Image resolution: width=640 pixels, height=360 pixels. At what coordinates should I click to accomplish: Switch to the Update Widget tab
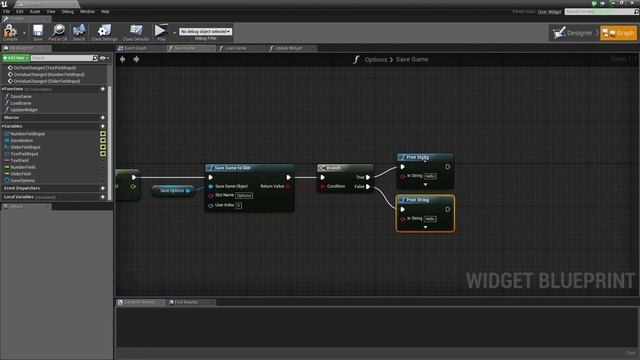pos(288,48)
